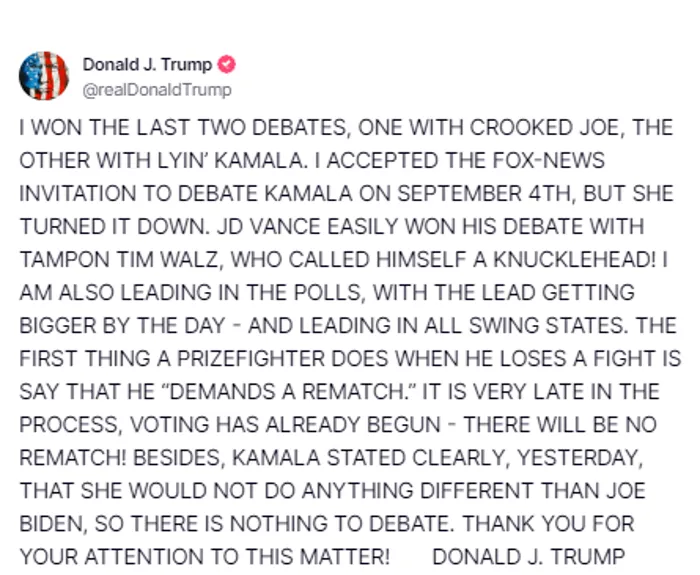Viewport: 700px width, 575px height.
Task: Click "LYIN' KAMALA" in the second line
Action: click(x=231, y=160)
